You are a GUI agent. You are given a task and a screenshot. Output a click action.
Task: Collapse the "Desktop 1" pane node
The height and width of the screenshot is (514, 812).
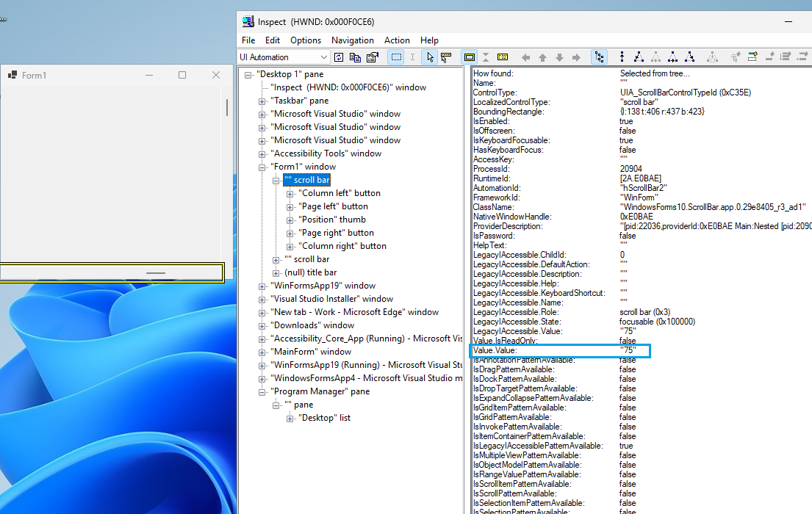coord(248,75)
